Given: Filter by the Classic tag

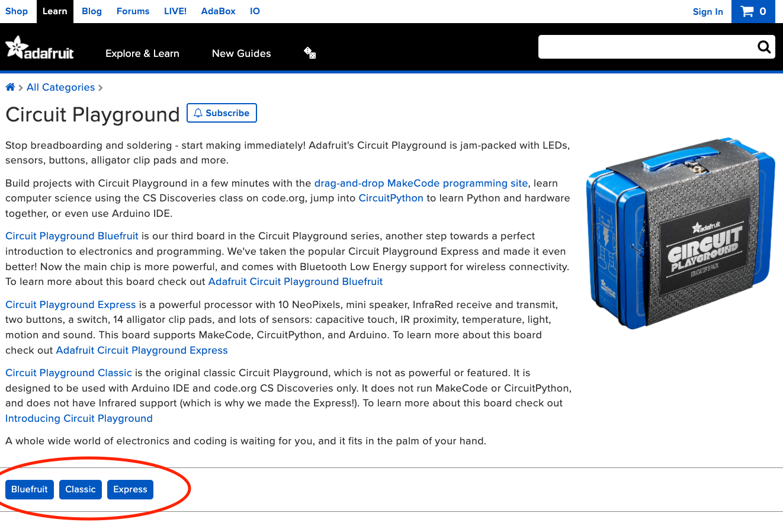Looking at the screenshot, I should [81, 489].
